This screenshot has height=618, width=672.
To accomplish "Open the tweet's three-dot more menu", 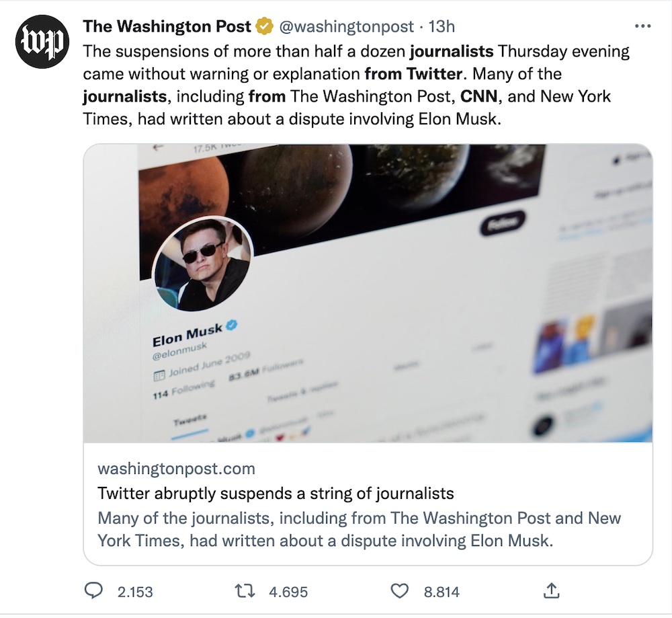I will click(x=642, y=27).
